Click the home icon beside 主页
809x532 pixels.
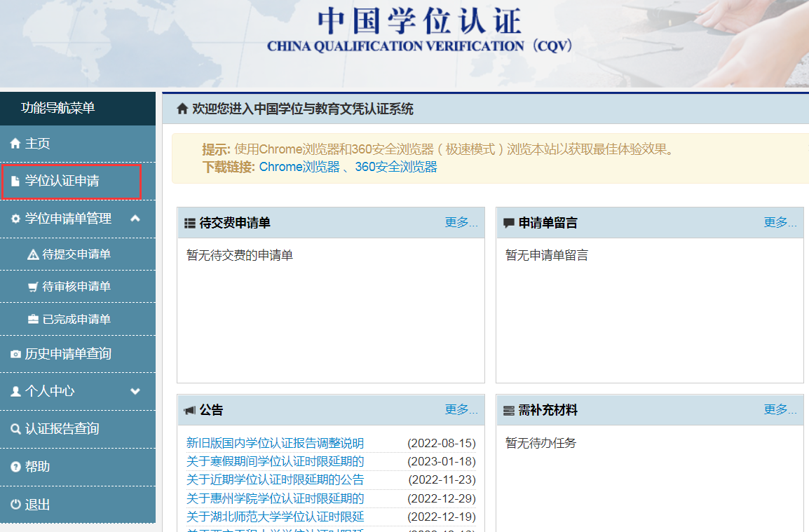tap(15, 142)
